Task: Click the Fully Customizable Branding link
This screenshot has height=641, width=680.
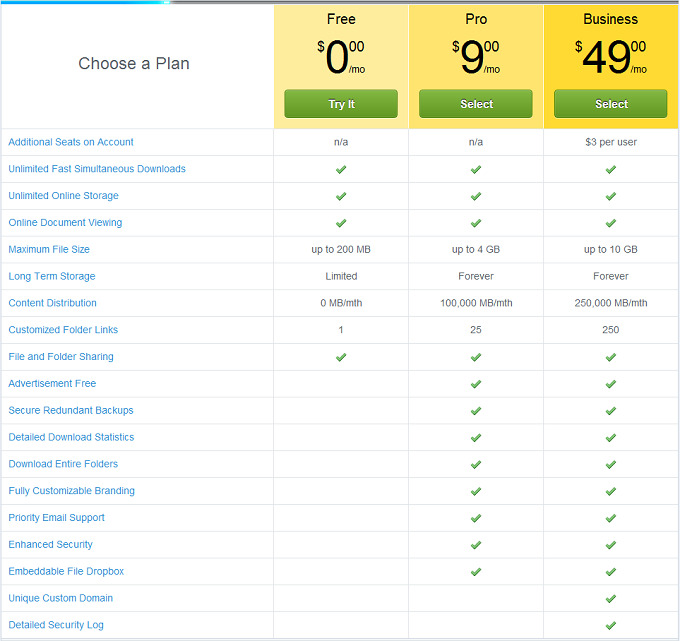Action: [71, 491]
